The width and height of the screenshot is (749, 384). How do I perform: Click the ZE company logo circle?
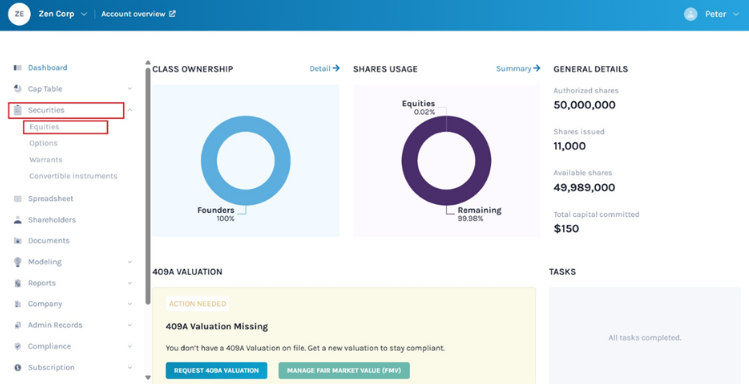[19, 14]
